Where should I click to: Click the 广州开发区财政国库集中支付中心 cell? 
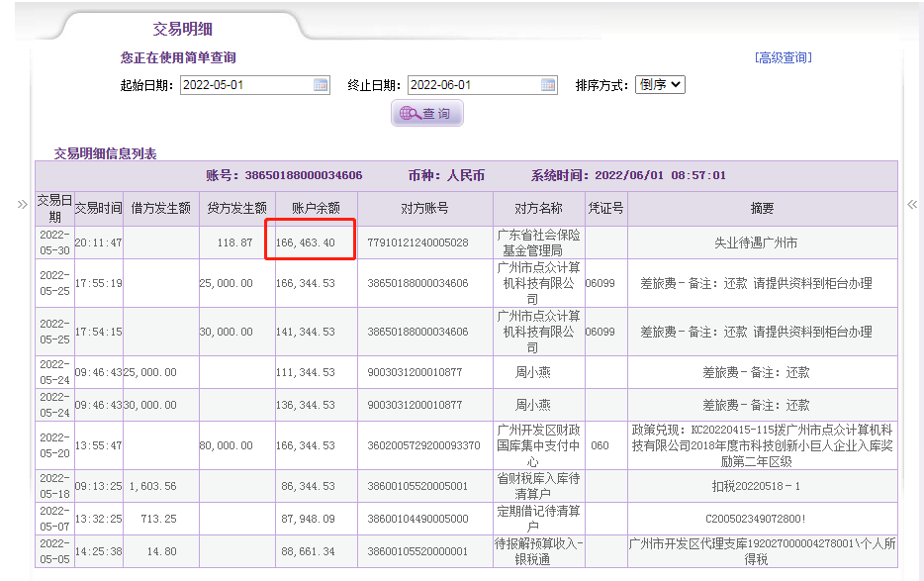tap(538, 445)
